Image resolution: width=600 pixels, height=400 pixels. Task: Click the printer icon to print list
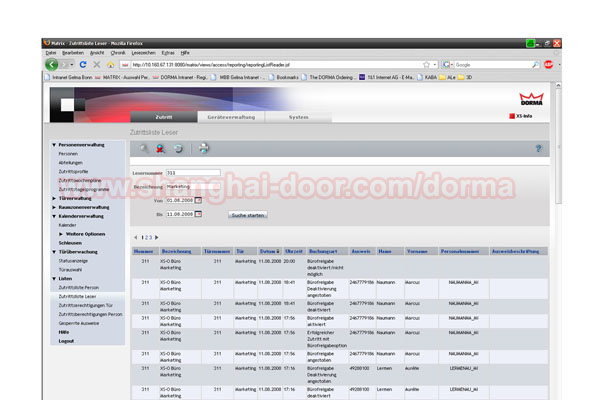(x=204, y=149)
